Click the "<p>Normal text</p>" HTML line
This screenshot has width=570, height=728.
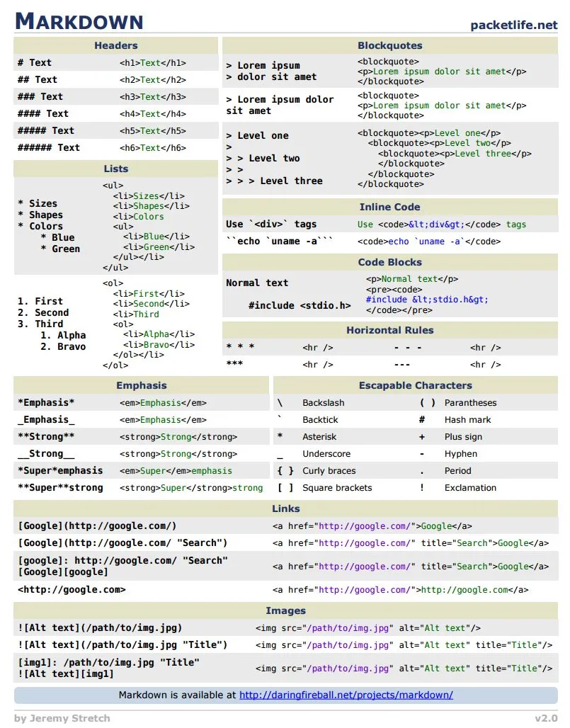coord(412,279)
